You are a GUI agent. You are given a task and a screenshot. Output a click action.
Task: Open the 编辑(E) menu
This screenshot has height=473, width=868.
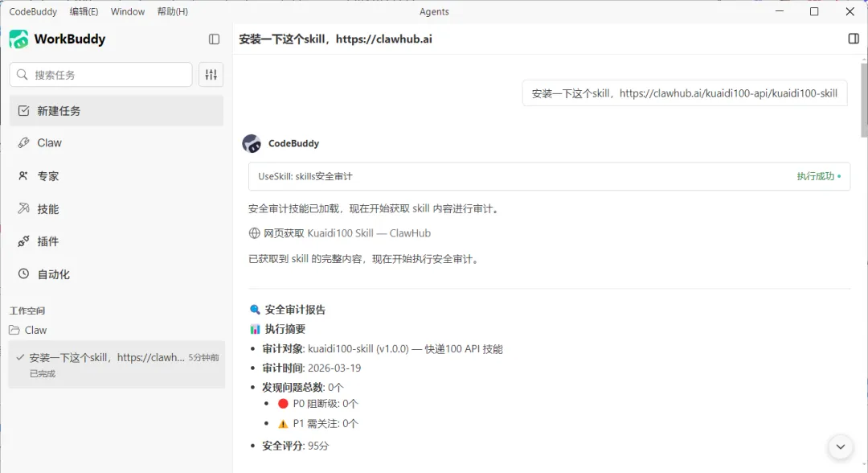pos(84,11)
